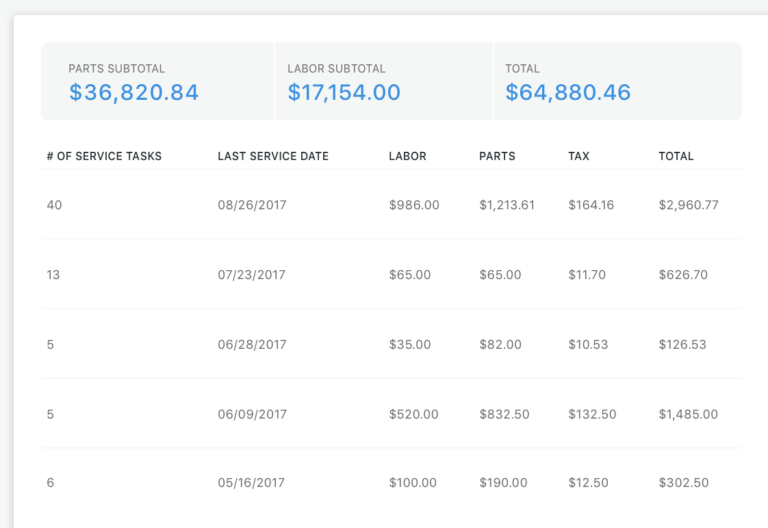The image size is (768, 528).
Task: Click the $12.50 tax value
Action: 588,483
